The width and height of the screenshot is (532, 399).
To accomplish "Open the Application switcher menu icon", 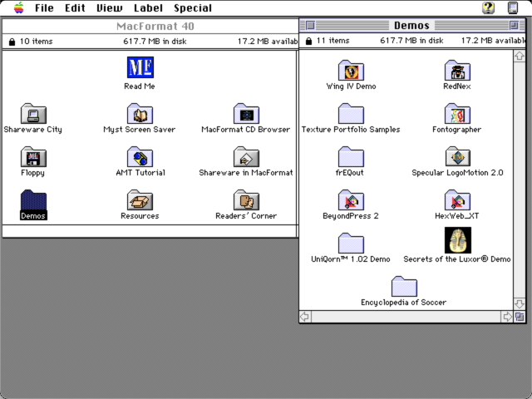I will 513,7.
